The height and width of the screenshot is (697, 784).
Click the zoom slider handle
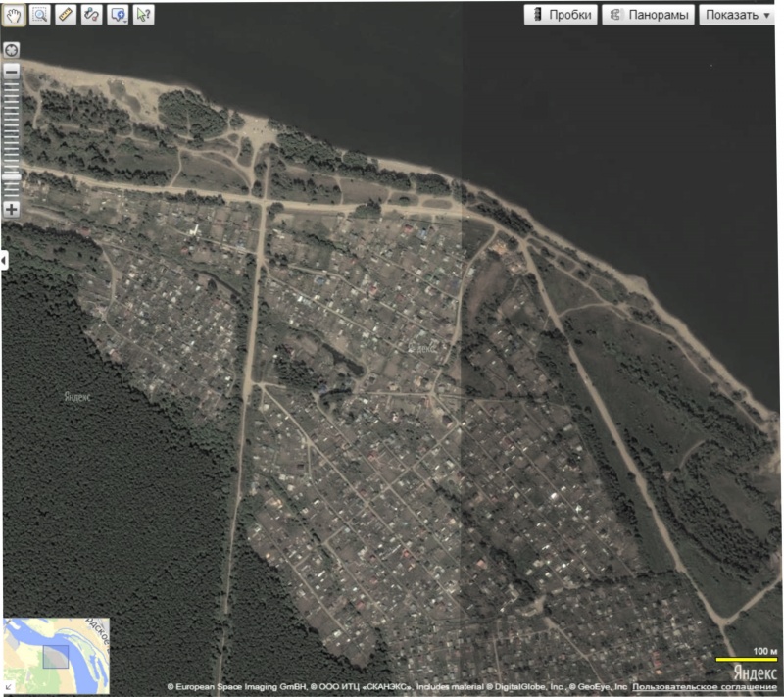(12, 177)
